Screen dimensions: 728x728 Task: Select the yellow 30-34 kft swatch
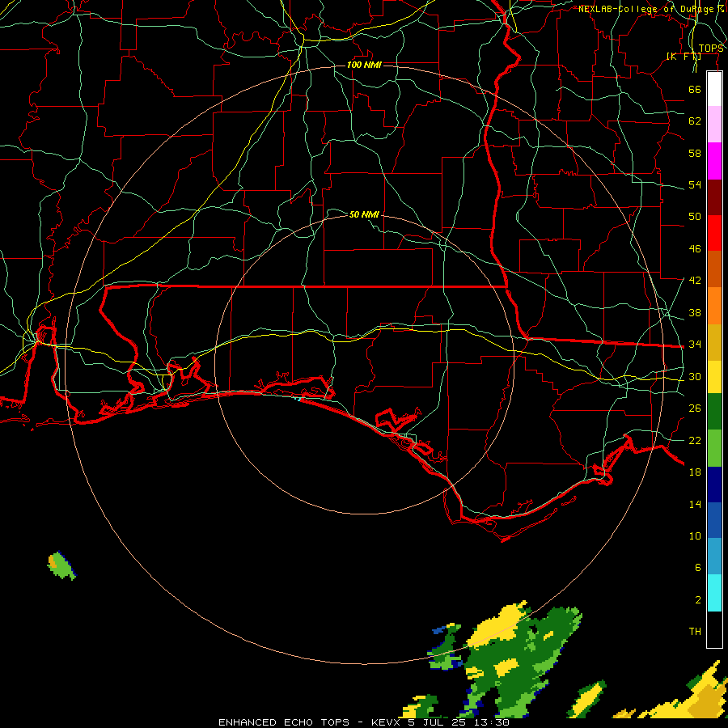[x=714, y=377]
